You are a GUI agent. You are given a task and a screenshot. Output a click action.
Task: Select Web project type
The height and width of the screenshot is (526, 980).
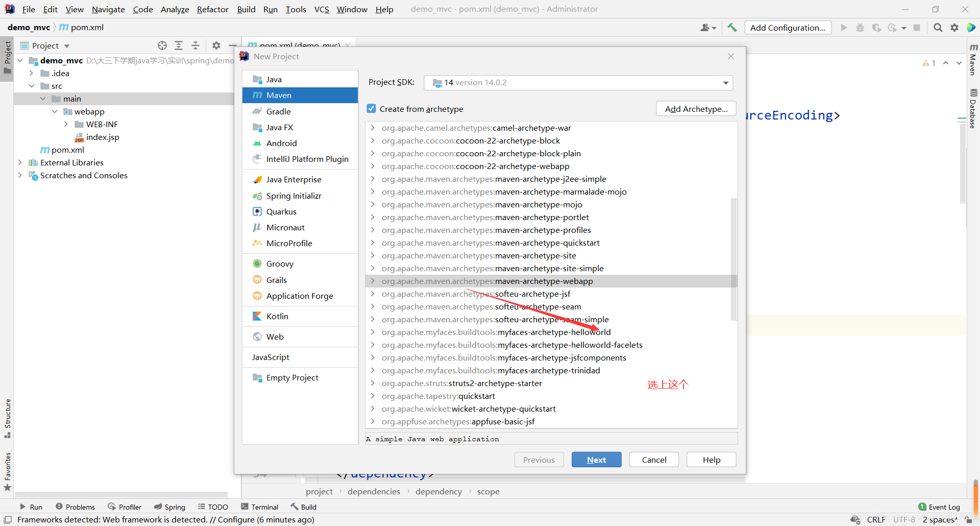[x=300, y=337]
